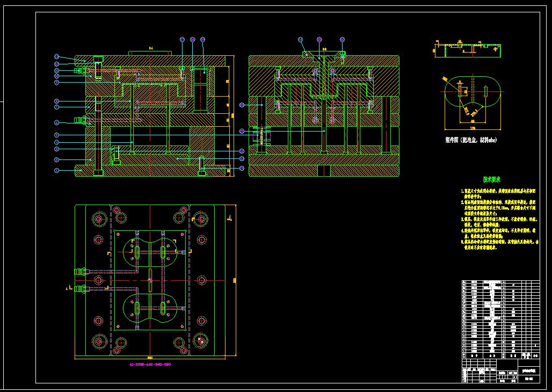
Task: Select part balloon number 23
Action: pyautogui.click(x=242, y=159)
